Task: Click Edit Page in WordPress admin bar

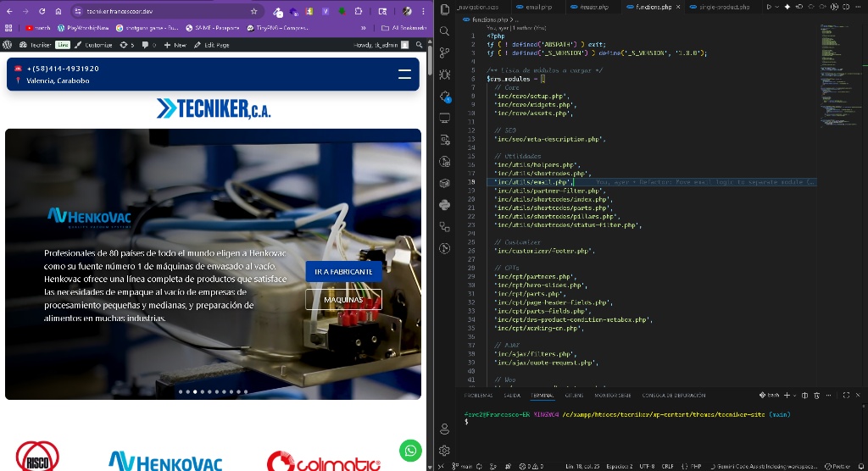Action: pos(212,45)
